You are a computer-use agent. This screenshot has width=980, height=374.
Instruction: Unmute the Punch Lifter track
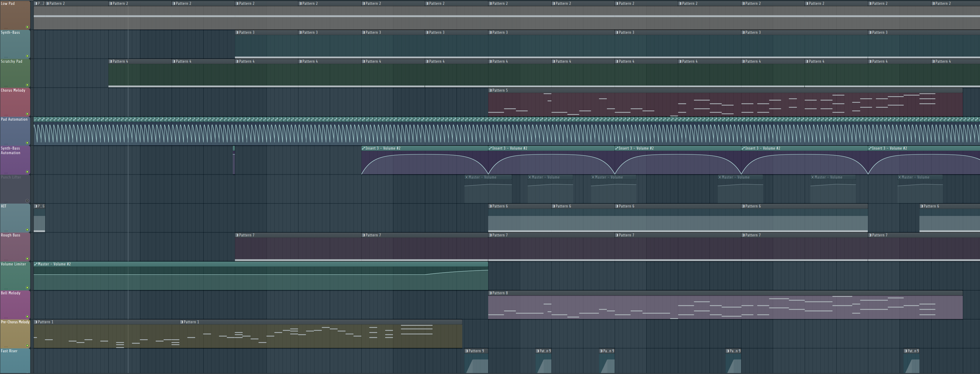(x=27, y=201)
